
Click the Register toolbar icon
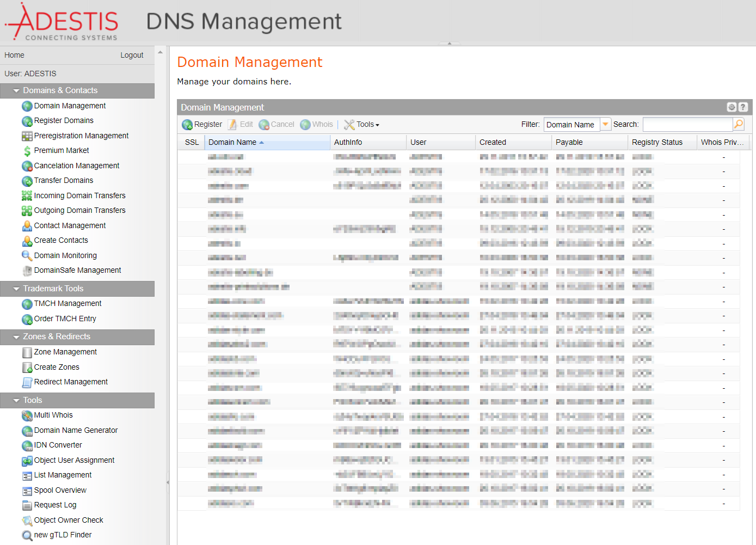click(x=187, y=125)
